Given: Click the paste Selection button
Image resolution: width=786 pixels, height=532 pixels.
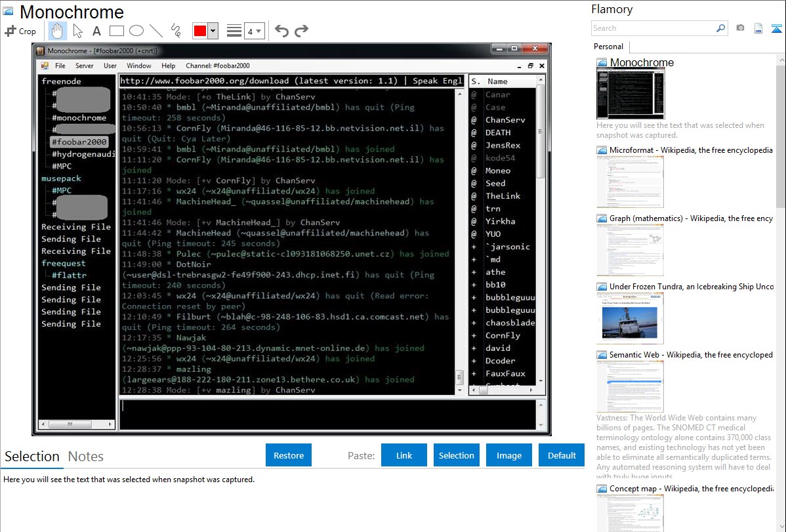Looking at the screenshot, I should tap(457, 455).
